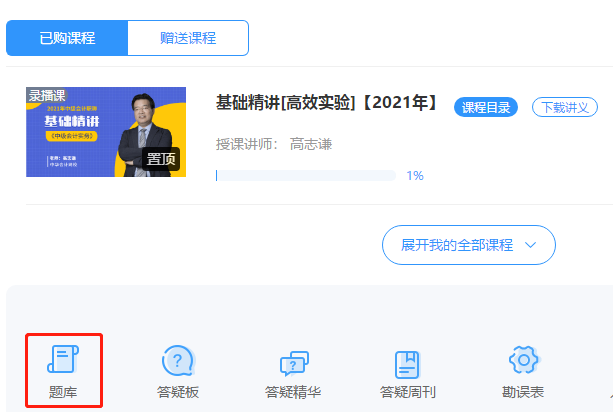Click the 答疑周刊 label text
The height and width of the screenshot is (412, 613).
click(408, 392)
